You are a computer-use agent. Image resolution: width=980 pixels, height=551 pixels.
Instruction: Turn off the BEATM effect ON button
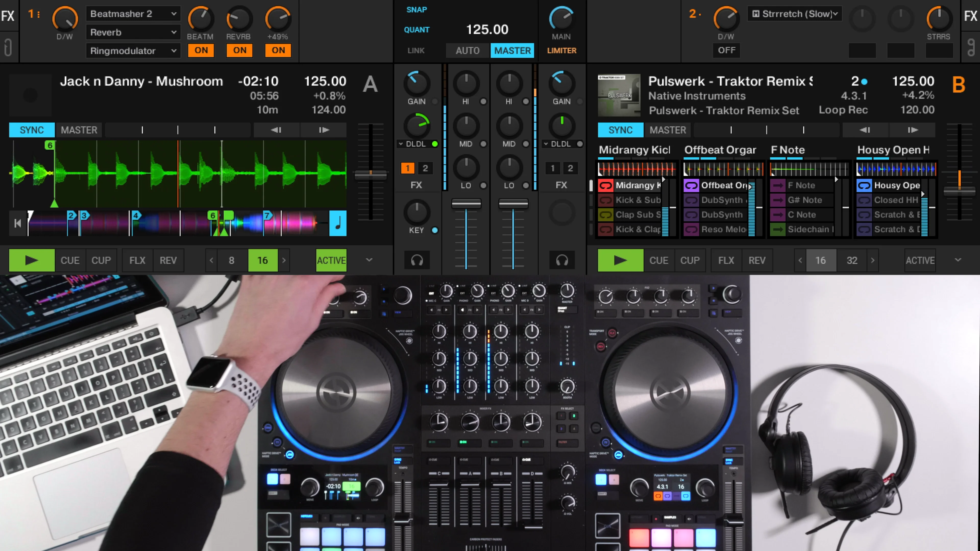pos(201,50)
